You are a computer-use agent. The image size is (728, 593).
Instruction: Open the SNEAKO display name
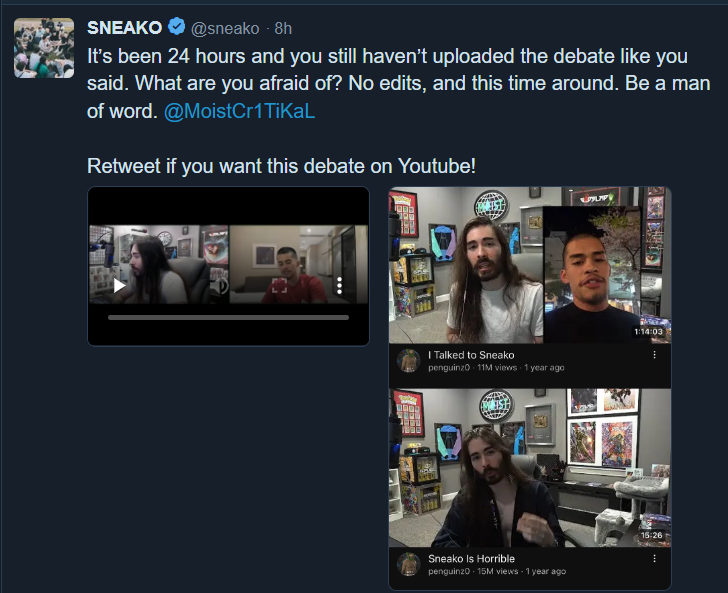coord(124,28)
